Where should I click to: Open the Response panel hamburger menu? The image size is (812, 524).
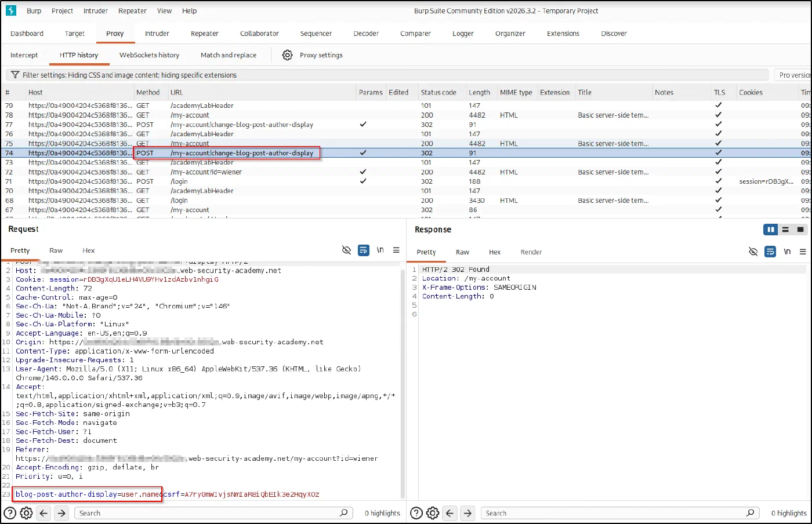coord(803,252)
